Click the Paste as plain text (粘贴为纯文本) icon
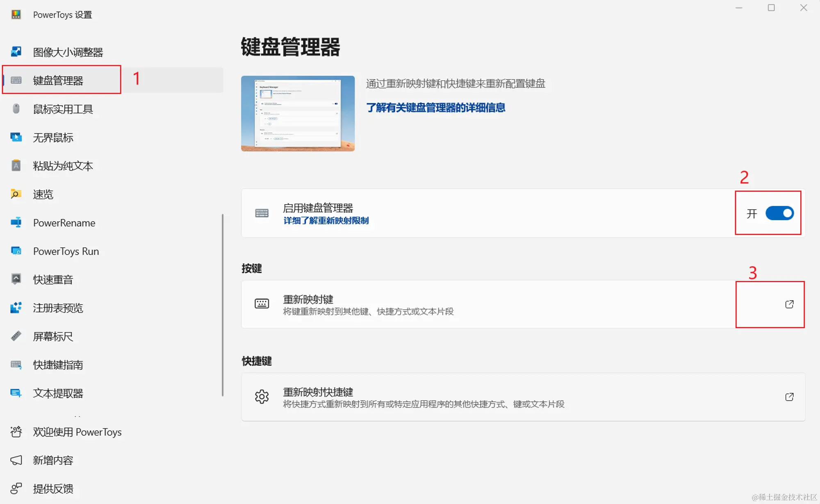This screenshot has width=820, height=504. click(x=16, y=166)
